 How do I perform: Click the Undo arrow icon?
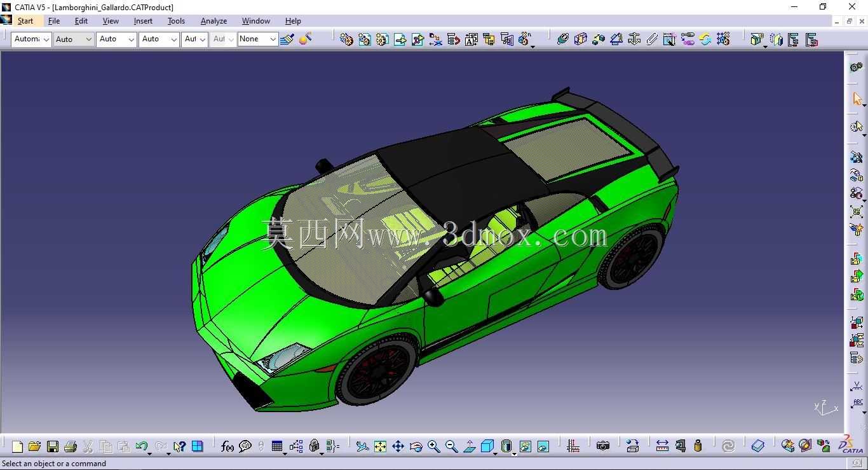tap(141, 446)
